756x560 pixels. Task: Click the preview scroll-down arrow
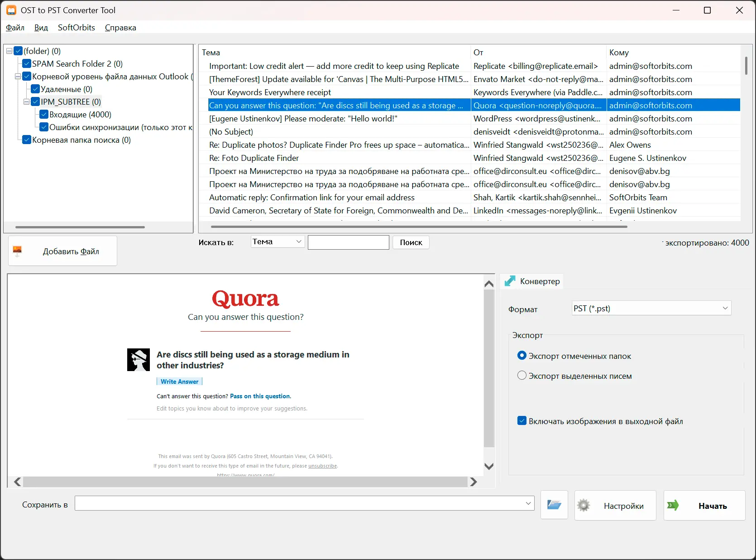[x=489, y=466]
